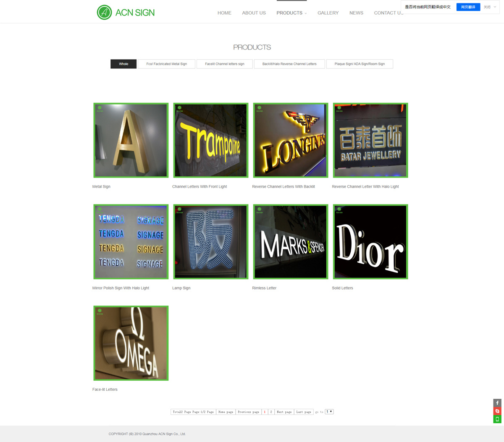
Task: Select the Facelit Channel letters sign tab
Action: pyautogui.click(x=224, y=64)
